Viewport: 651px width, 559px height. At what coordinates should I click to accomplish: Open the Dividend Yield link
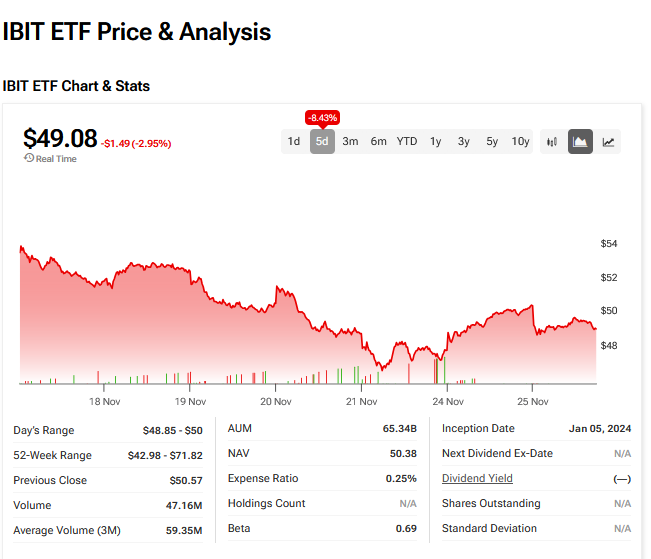click(477, 479)
